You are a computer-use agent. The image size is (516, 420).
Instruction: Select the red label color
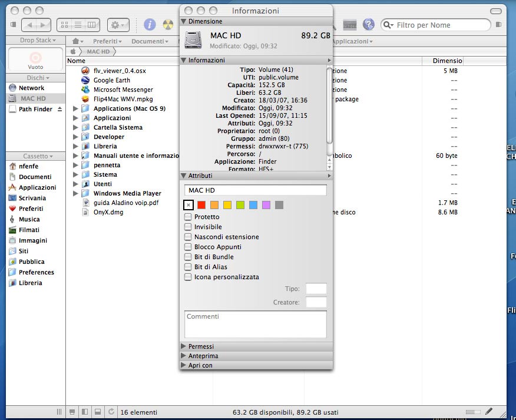(x=201, y=205)
